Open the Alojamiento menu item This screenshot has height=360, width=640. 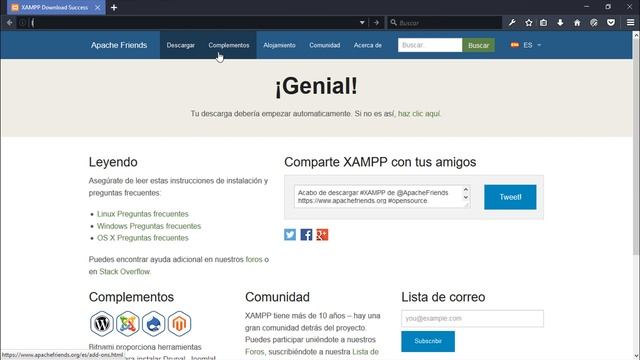(x=279, y=45)
